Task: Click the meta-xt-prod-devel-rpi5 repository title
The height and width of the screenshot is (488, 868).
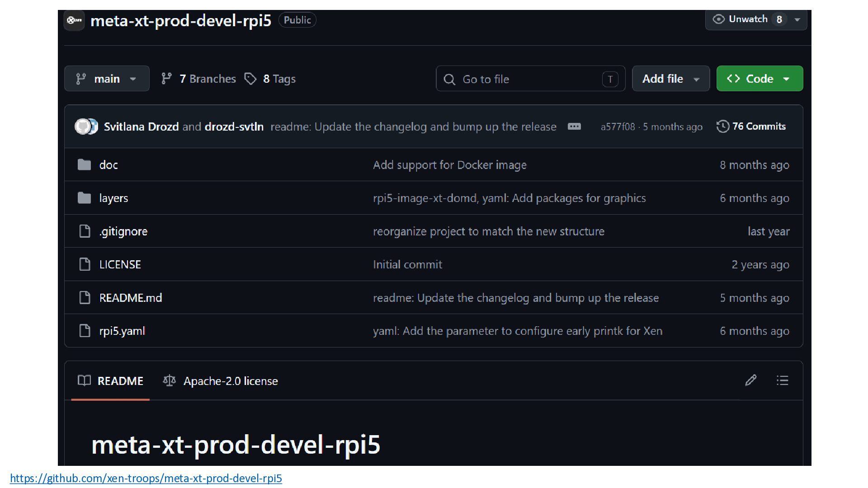Action: coord(181,20)
